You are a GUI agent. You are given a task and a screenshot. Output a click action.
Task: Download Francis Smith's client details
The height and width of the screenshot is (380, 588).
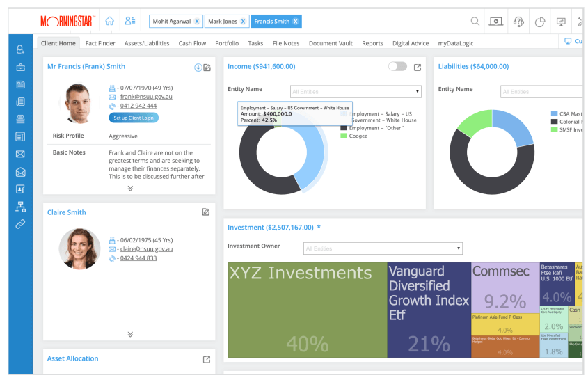(198, 68)
